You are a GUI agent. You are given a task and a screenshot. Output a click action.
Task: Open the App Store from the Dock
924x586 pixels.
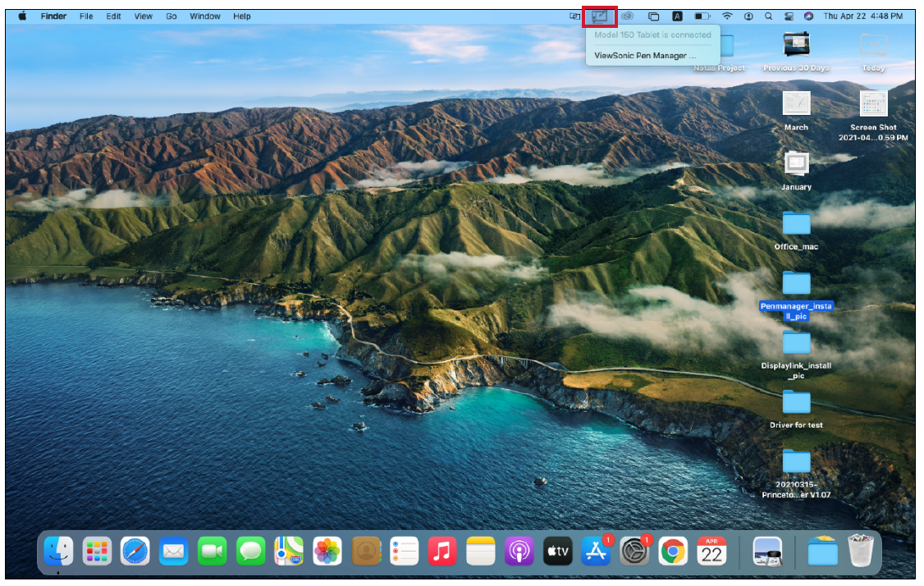pyautogui.click(x=596, y=552)
